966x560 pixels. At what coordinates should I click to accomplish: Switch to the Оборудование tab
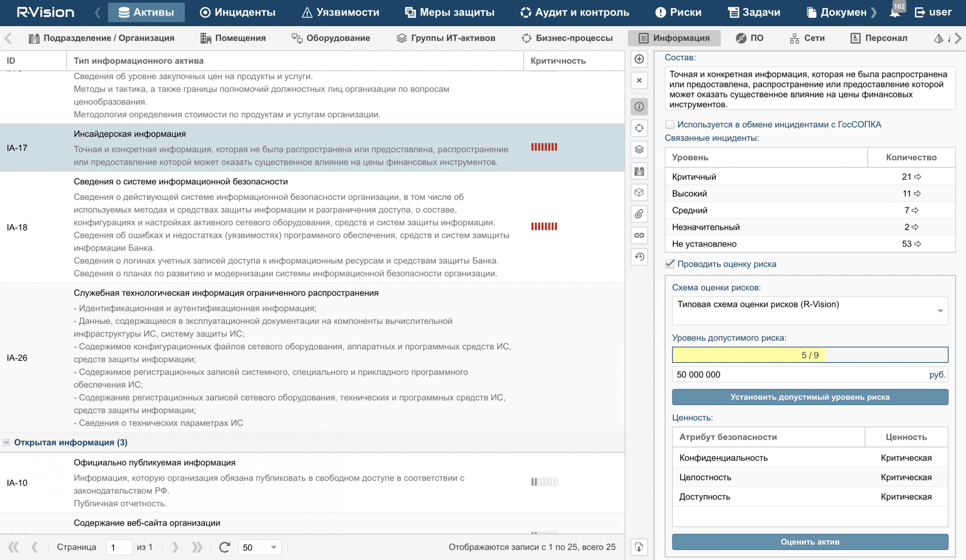[x=331, y=38]
